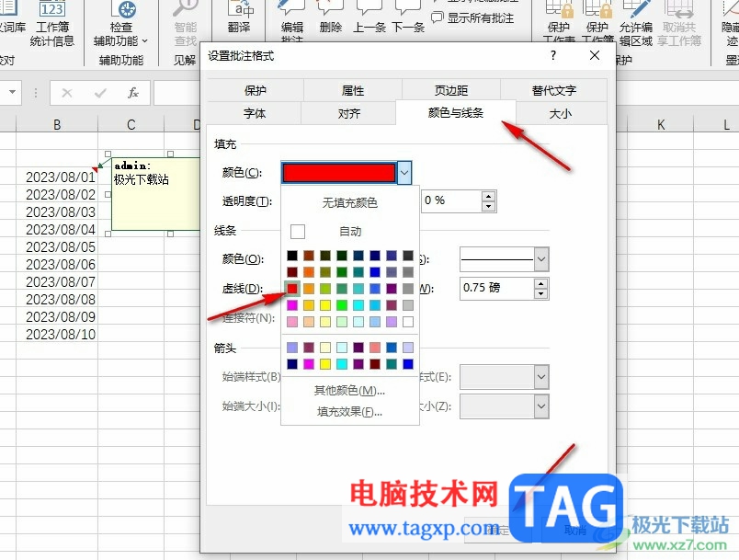Select column C header

pyautogui.click(x=131, y=124)
